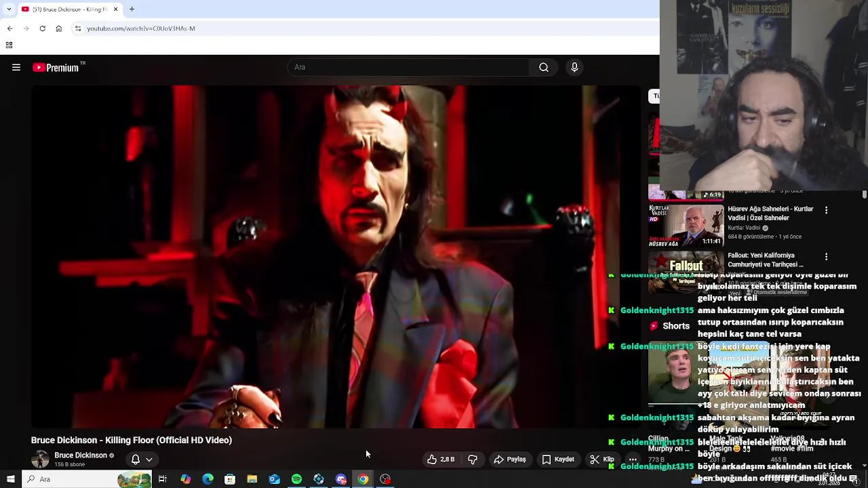Open a new browser tab
868x488 pixels.
pos(132,9)
